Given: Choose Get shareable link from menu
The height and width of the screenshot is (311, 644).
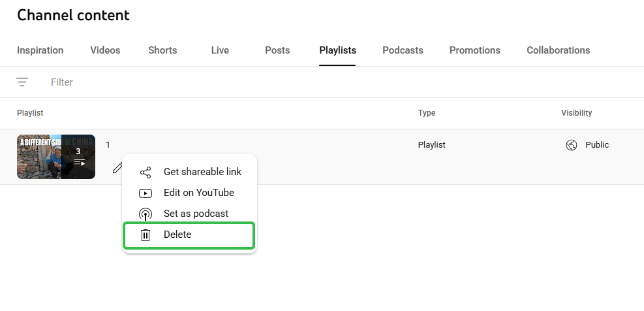Looking at the screenshot, I should point(190,172).
